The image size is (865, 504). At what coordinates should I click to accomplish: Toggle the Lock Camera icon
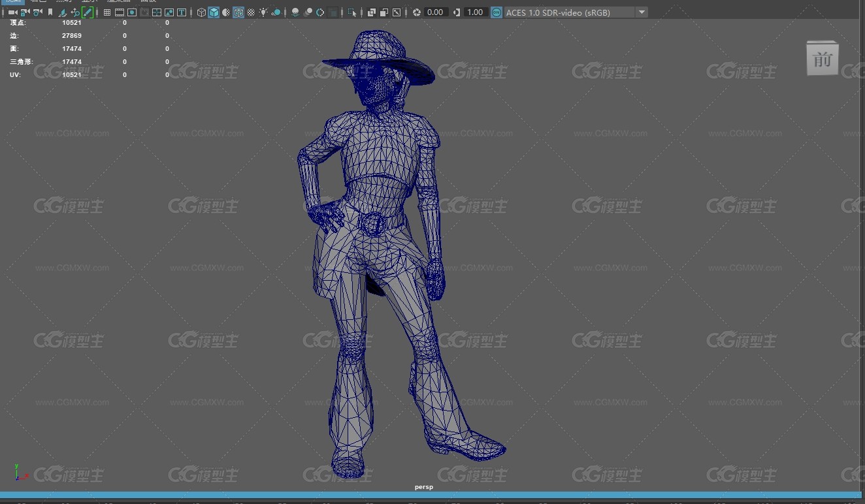(x=25, y=12)
